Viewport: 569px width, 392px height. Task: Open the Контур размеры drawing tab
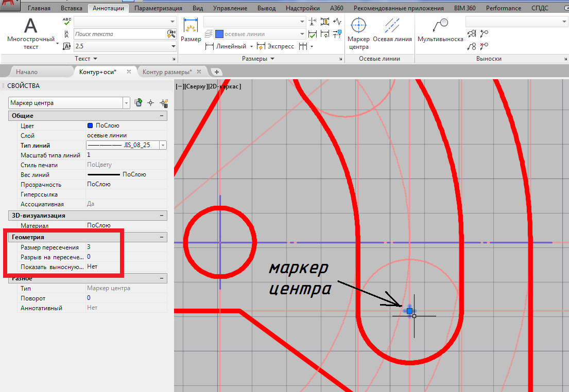coord(167,72)
